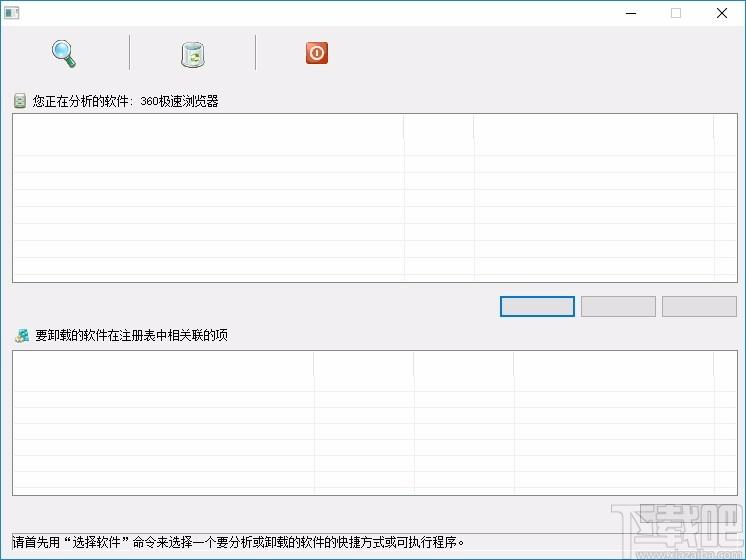Click the status bar hint starting 请首先用
746x560 pixels.
pyautogui.click(x=238, y=542)
